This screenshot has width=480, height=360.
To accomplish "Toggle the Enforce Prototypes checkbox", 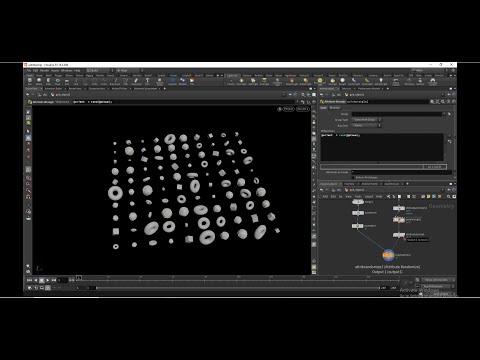I will click(353, 177).
